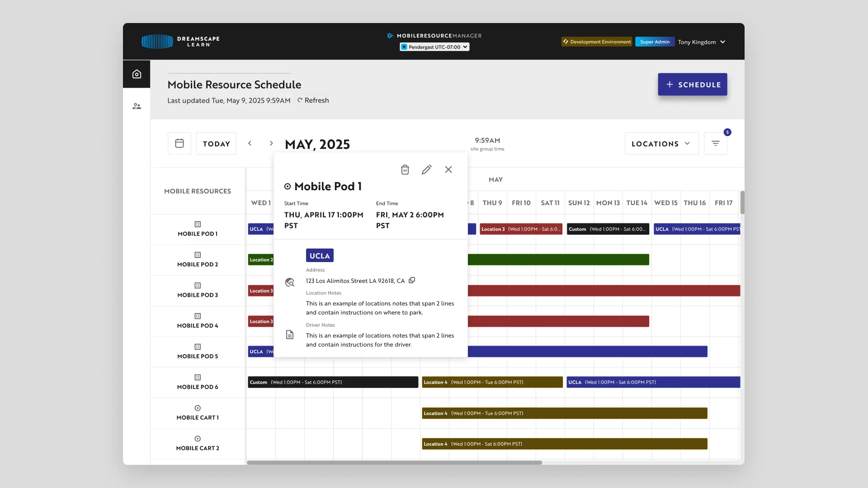Click the horizontal scrollbar at bottom
Viewport: 868px width, 488px height.
pos(394,462)
